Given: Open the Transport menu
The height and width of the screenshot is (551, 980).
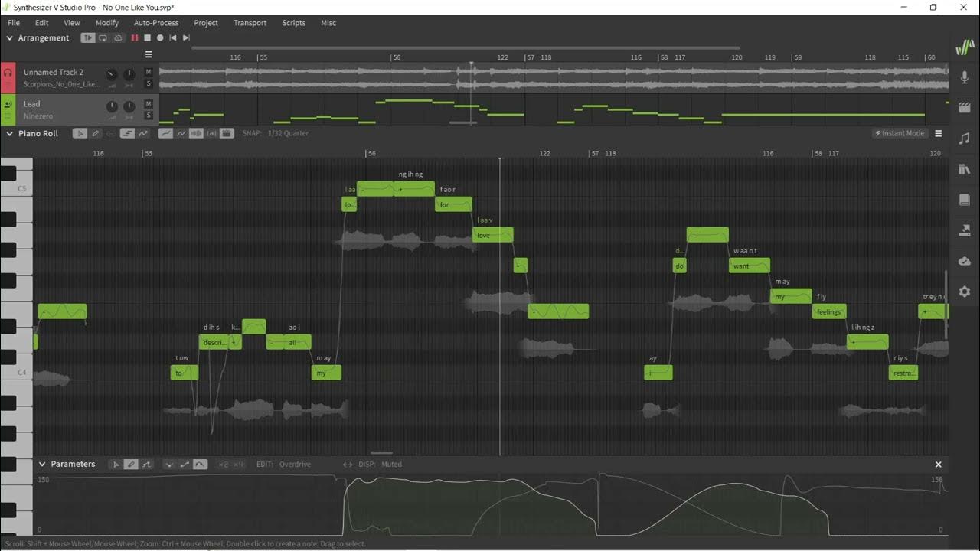Looking at the screenshot, I should (250, 23).
